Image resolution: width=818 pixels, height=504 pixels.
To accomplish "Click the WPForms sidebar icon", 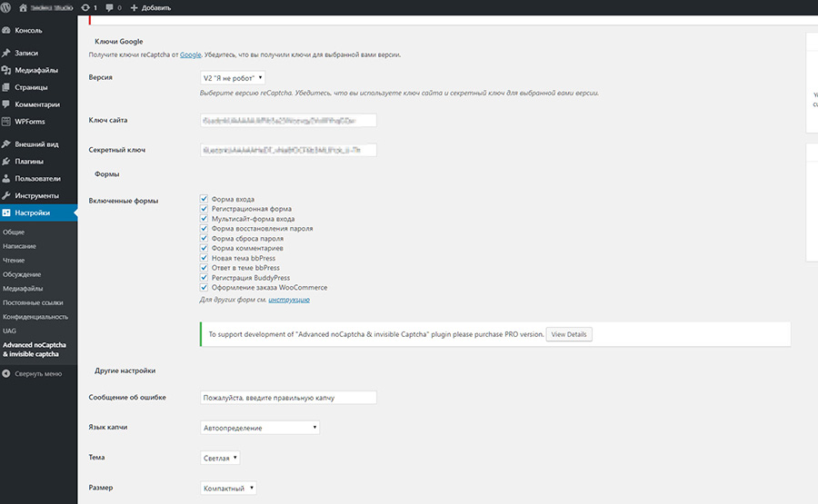I will point(6,122).
